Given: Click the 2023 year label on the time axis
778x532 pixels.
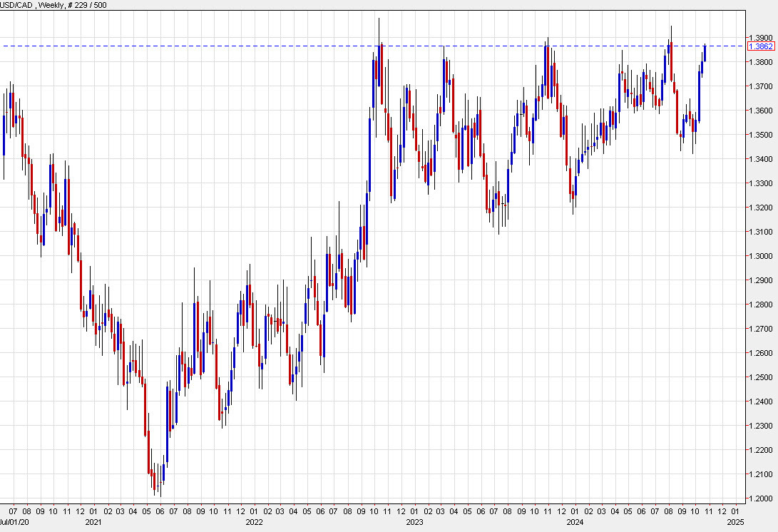Looking at the screenshot, I should click(x=414, y=523).
